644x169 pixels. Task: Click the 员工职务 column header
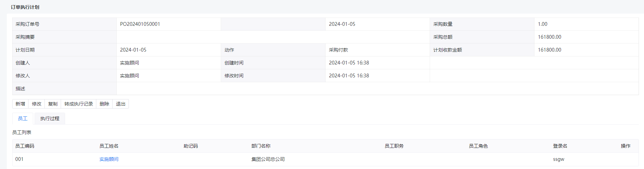[394, 146]
